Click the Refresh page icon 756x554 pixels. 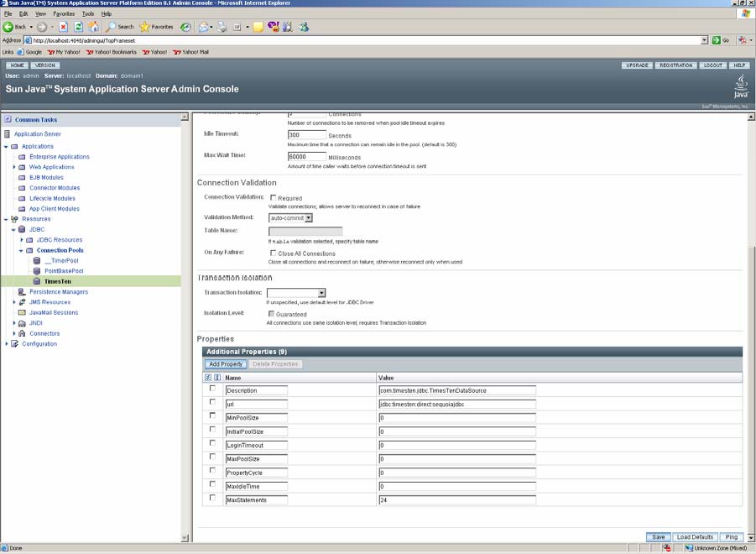(x=78, y=27)
